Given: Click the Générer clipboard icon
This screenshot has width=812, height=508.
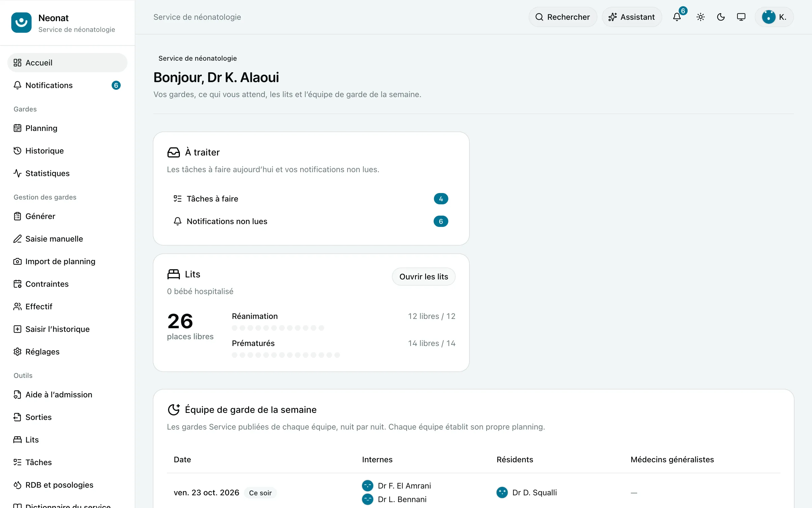Looking at the screenshot, I should (x=17, y=216).
